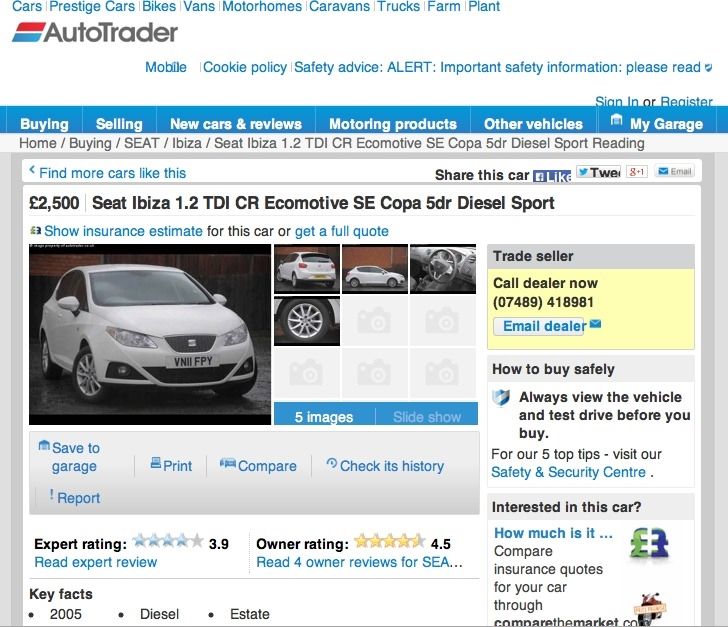
Task: Open Other vehicles menu
Action: (x=533, y=124)
